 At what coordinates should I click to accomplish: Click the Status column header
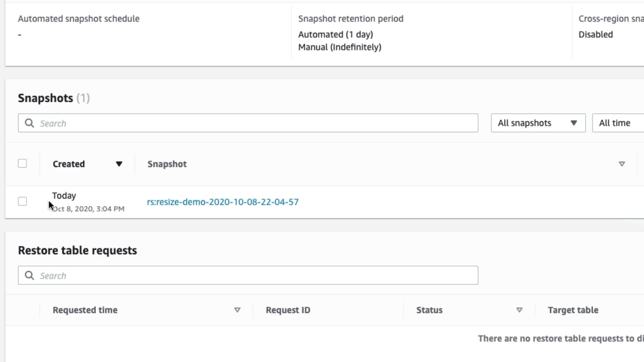pyautogui.click(x=429, y=310)
